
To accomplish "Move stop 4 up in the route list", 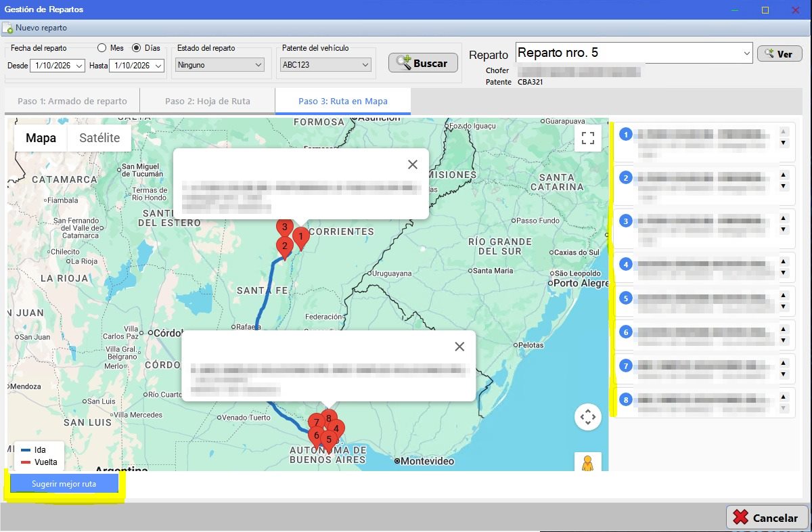I will coord(784,261).
